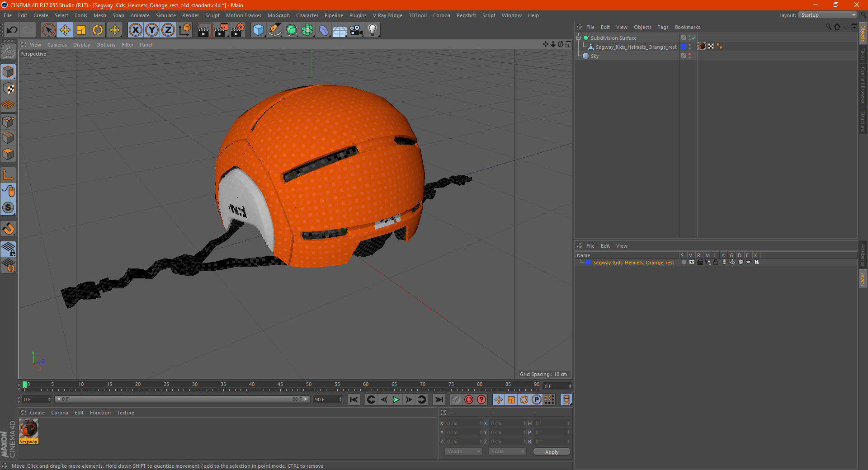The width and height of the screenshot is (868, 470).
Task: Toggle Subdivision Surface enable checkmark
Action: pyautogui.click(x=694, y=38)
